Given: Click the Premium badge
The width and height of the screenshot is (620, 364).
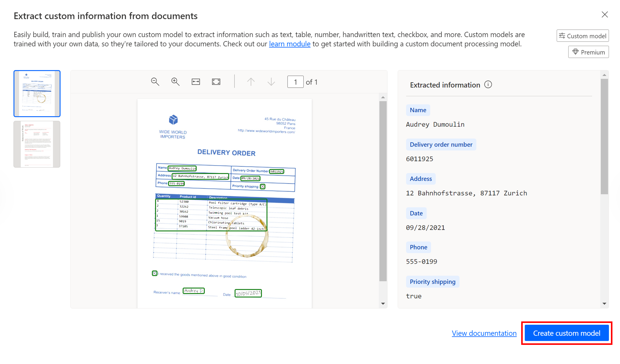Looking at the screenshot, I should [x=588, y=52].
